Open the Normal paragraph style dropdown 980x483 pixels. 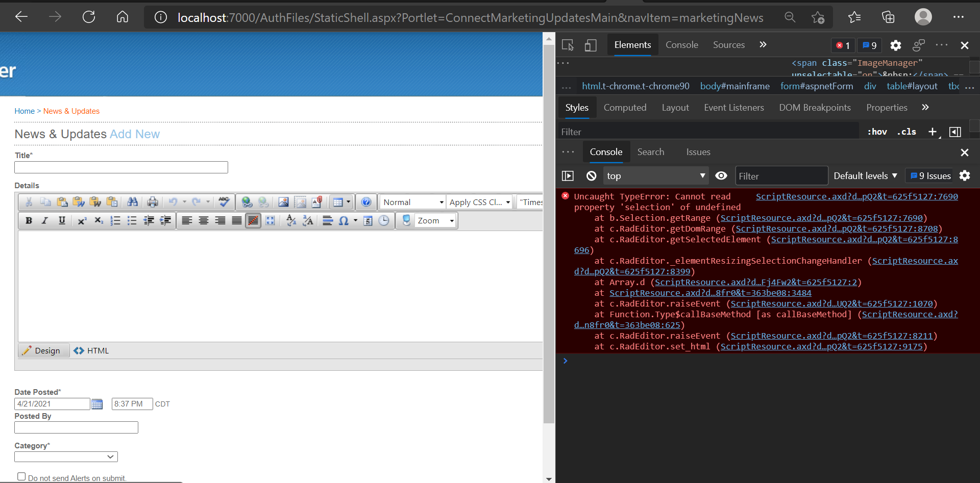click(x=413, y=202)
